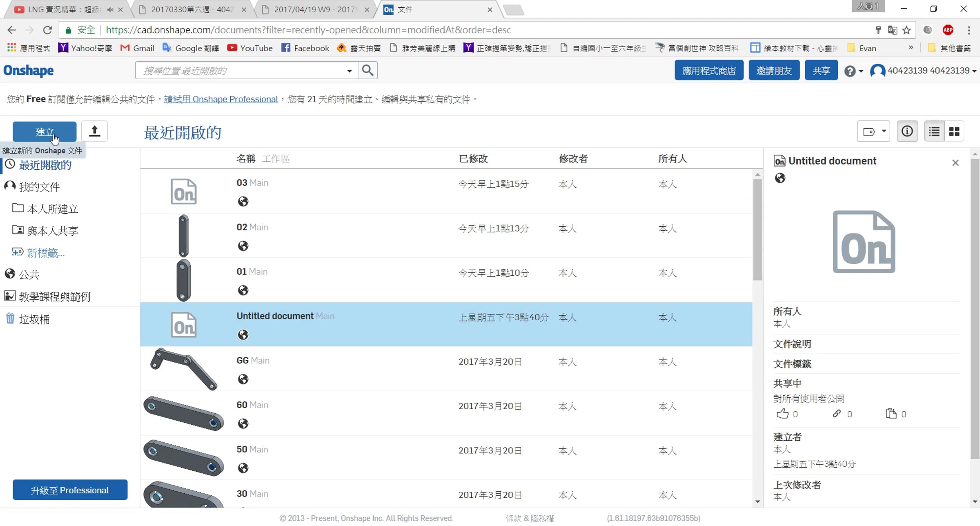The image size is (980, 526).
Task: Open the Onshape Professional trial link
Action: (221, 99)
